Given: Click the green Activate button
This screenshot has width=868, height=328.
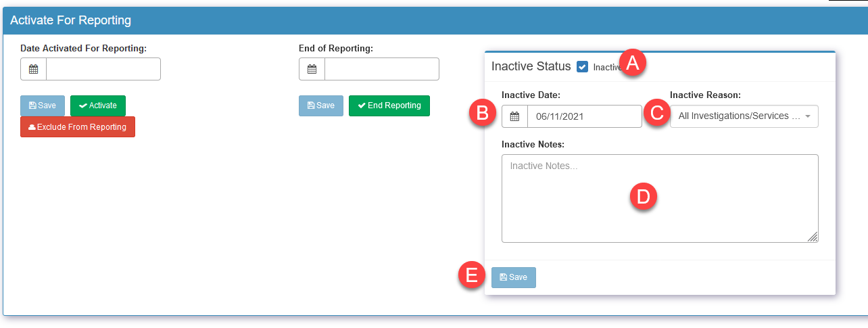Looking at the screenshot, I should click(98, 106).
